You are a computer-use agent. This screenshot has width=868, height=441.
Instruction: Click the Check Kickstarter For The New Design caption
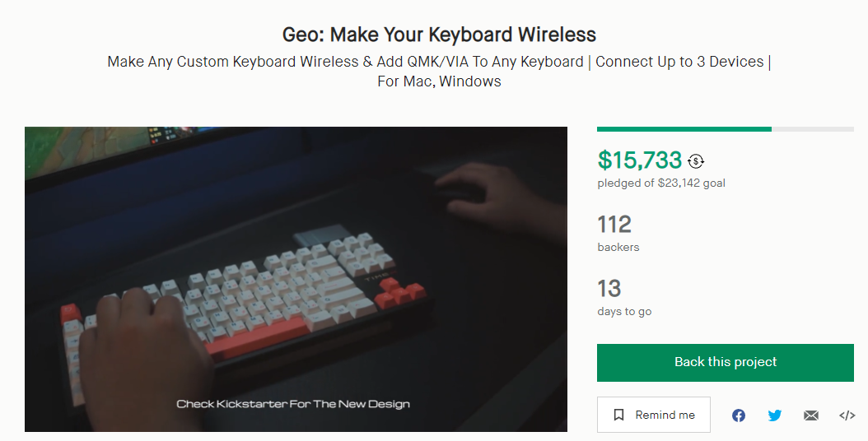293,404
